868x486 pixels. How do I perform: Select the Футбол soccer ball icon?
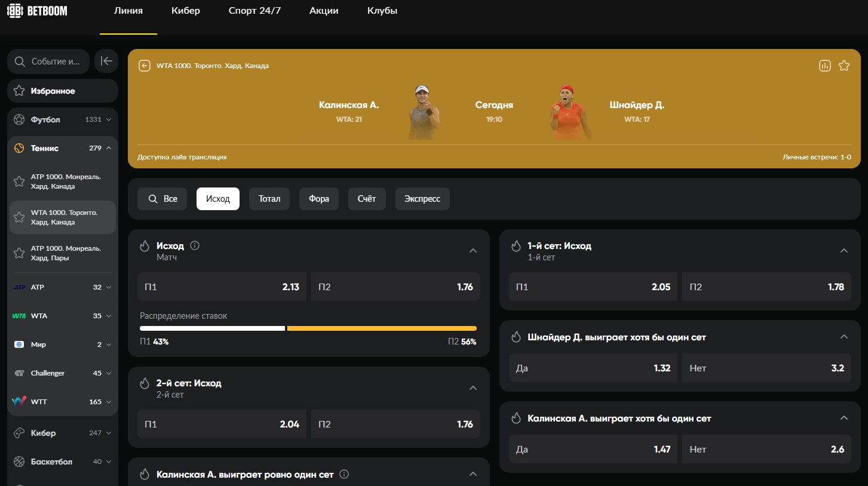(x=19, y=119)
